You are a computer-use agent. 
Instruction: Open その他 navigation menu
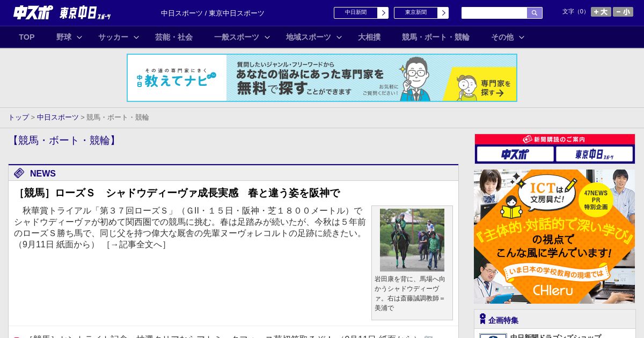(502, 37)
